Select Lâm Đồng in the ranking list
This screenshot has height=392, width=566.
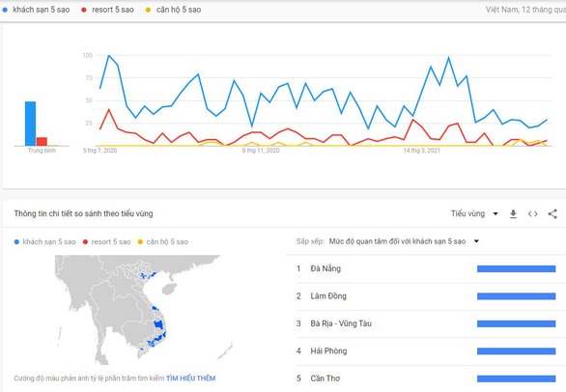coord(328,296)
